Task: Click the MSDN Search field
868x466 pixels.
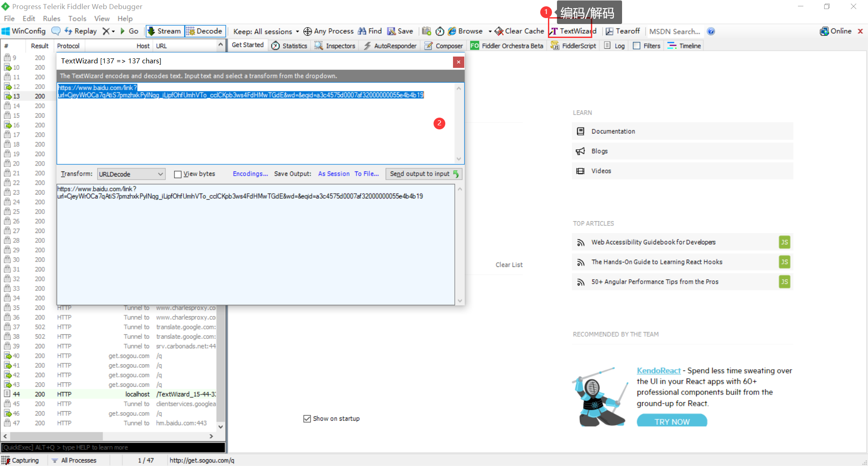Action: pos(675,32)
